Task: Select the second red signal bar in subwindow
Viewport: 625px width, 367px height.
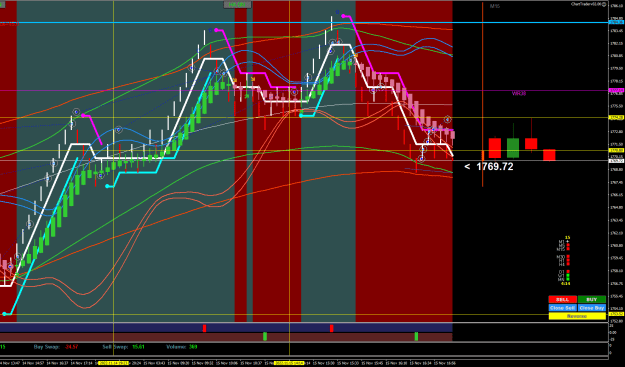Action: tap(331, 328)
